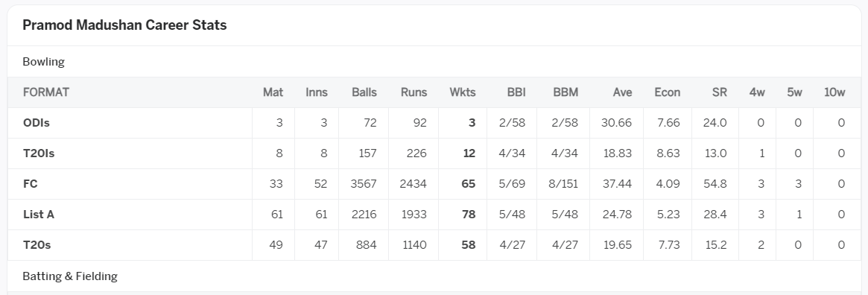The image size is (868, 295).
Task: Click the ODIs row label
Action: click(x=37, y=123)
